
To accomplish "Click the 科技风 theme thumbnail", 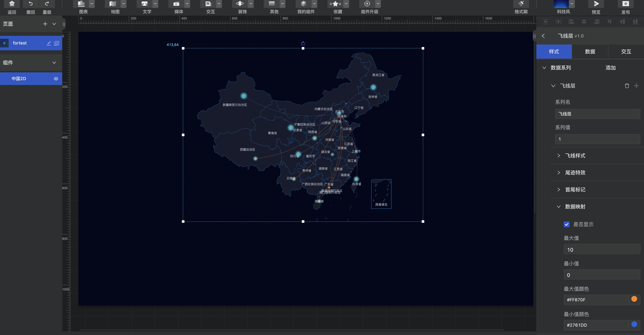I will point(561,4).
